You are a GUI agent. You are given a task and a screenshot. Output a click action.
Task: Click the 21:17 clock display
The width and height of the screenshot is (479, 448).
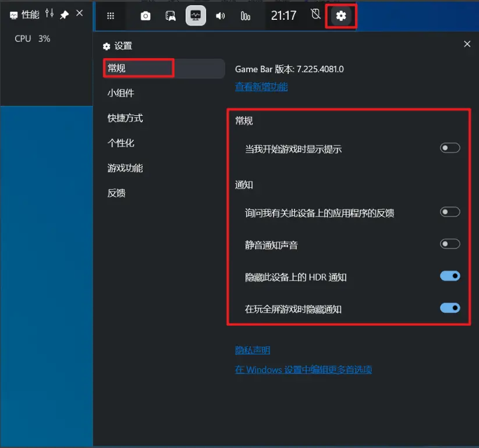click(283, 16)
